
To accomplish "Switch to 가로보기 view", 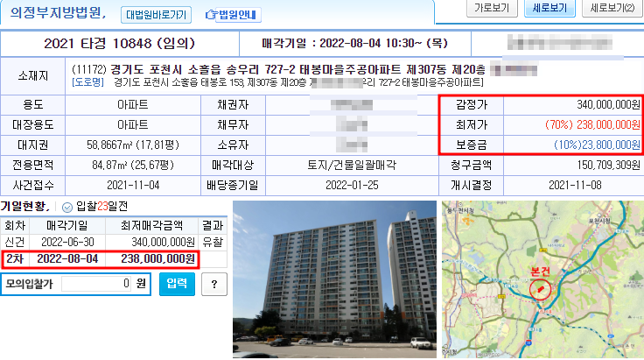I will click(492, 8).
